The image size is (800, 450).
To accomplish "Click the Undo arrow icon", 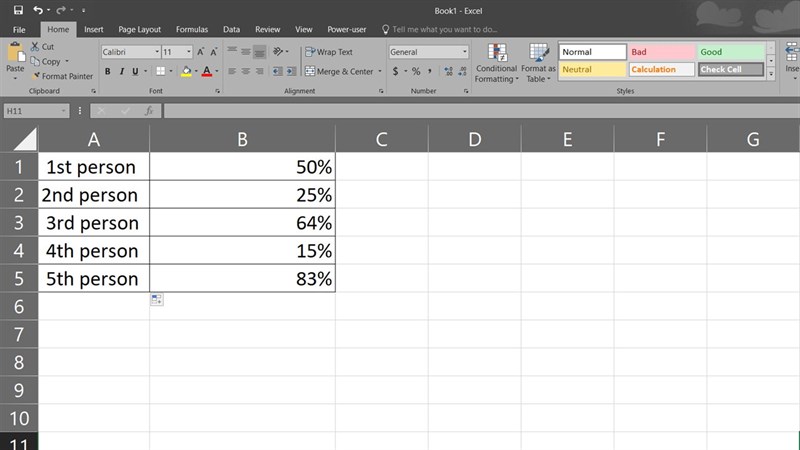I will pos(38,10).
